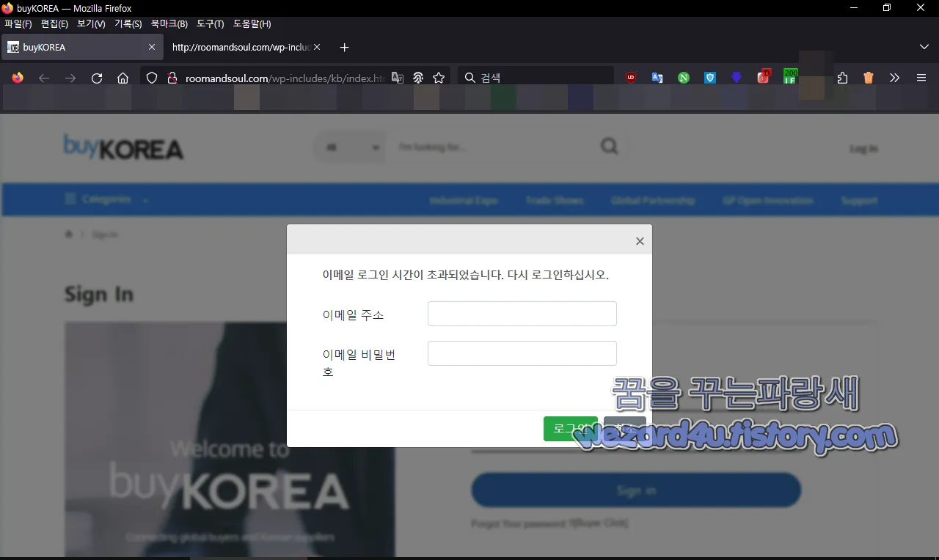The height and width of the screenshot is (560, 939).
Task: Open tracking protection shield in address bar
Action: (x=152, y=78)
